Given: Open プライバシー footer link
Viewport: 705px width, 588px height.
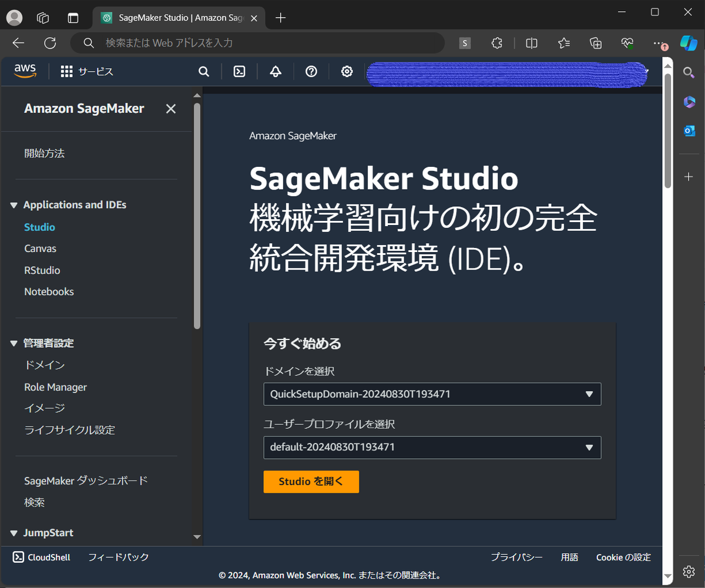Looking at the screenshot, I should [516, 557].
